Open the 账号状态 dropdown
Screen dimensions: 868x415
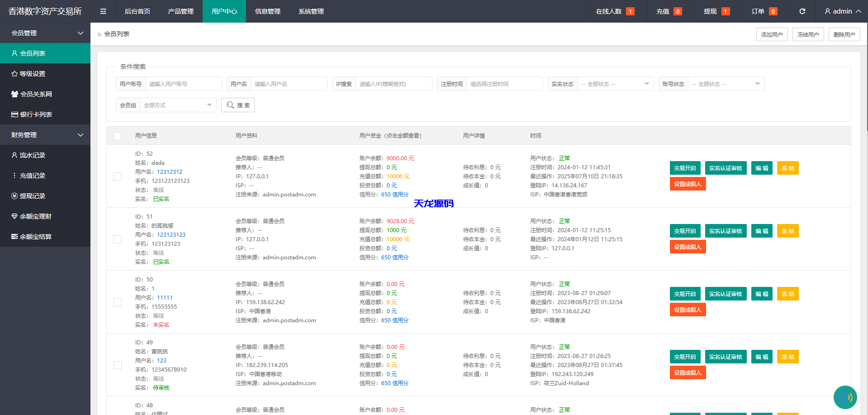(x=726, y=83)
